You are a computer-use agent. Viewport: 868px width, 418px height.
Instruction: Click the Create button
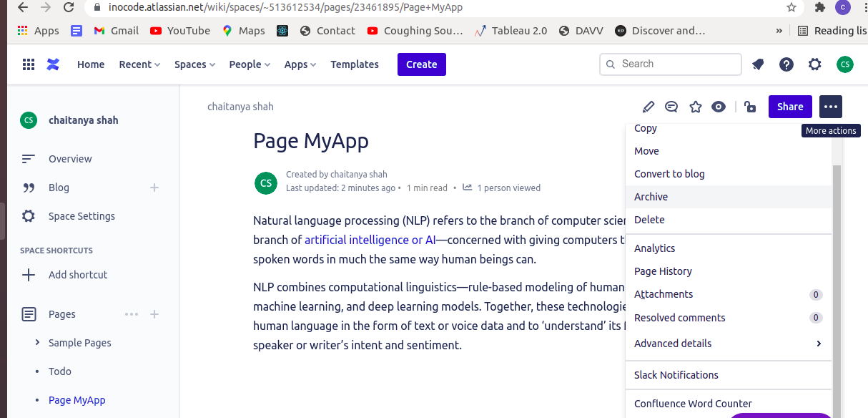(422, 64)
